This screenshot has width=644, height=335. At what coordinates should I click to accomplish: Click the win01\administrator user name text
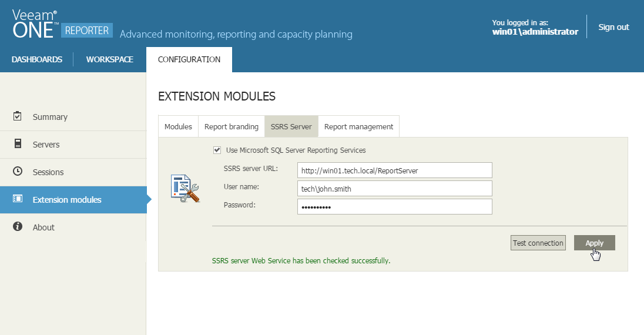tap(535, 32)
